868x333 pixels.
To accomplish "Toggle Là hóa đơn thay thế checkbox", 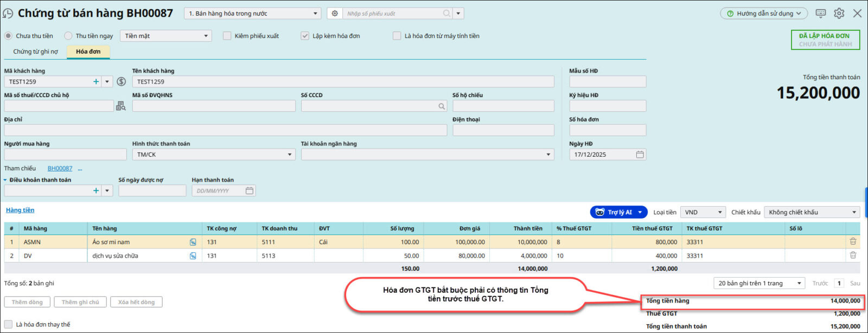I will [x=8, y=324].
